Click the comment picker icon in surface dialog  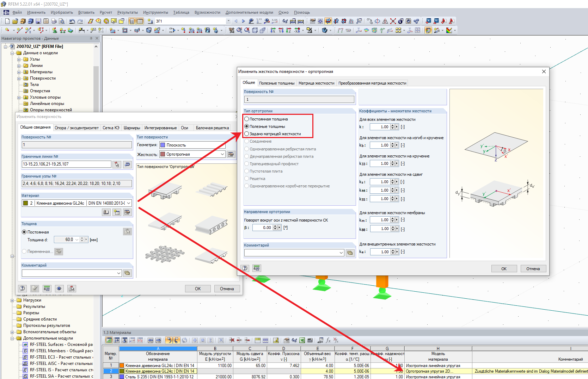coord(127,273)
